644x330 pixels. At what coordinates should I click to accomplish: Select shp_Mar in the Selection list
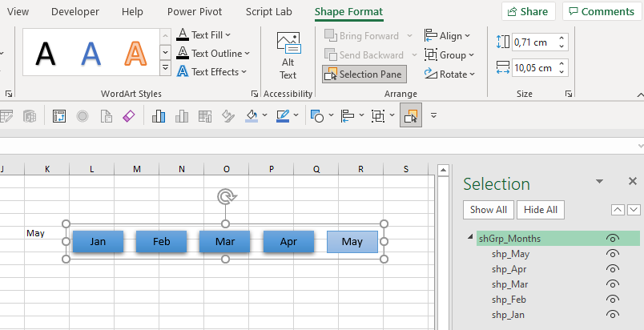click(x=509, y=284)
